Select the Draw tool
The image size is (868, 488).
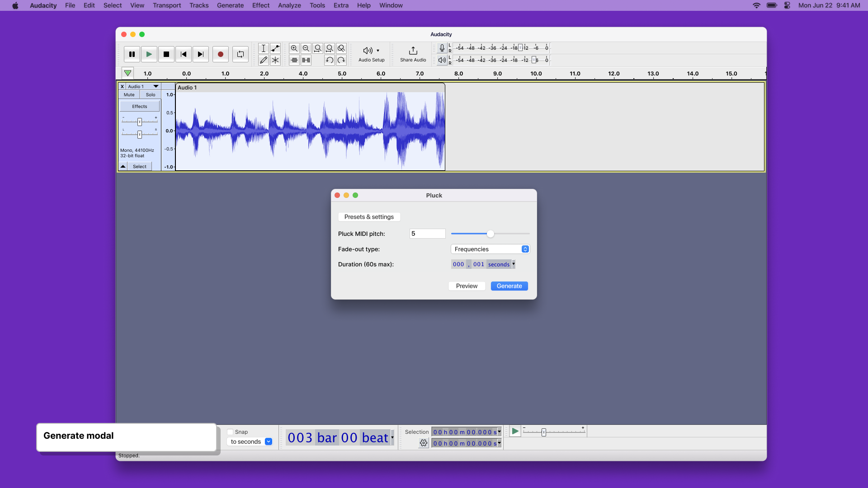264,60
